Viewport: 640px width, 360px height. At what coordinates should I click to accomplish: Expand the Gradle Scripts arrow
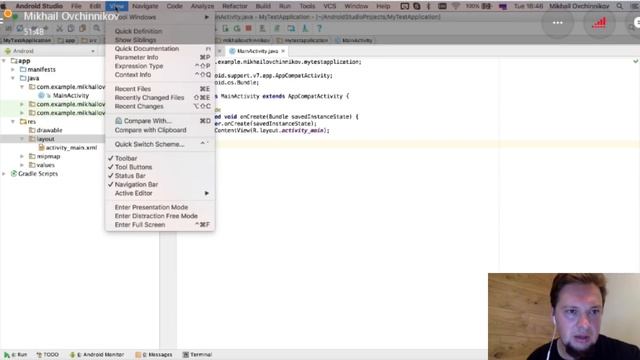pos(4,173)
